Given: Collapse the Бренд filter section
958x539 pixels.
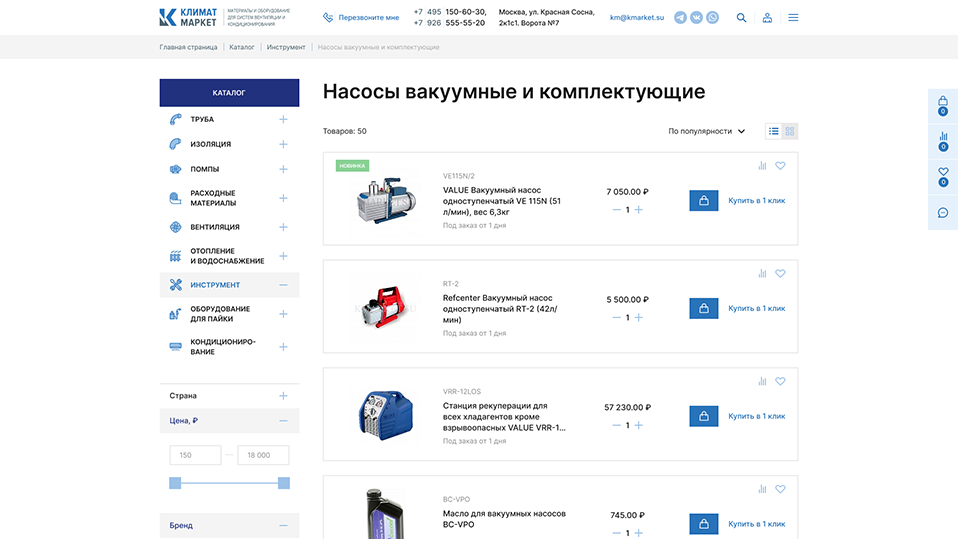Looking at the screenshot, I should tap(283, 525).
